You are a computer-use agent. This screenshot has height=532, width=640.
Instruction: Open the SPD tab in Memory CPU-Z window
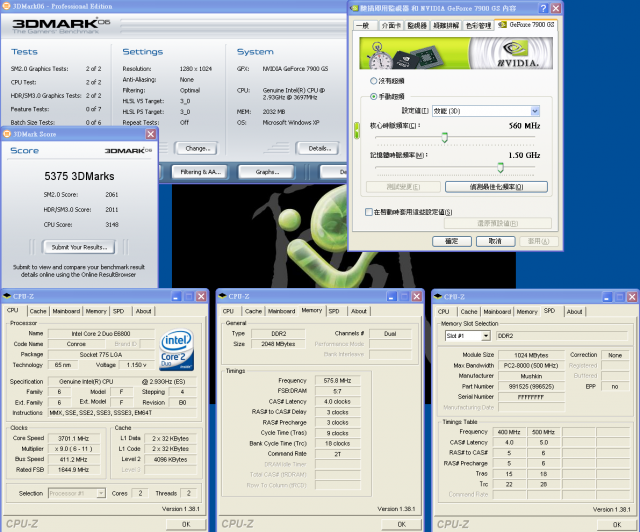coord(334,311)
